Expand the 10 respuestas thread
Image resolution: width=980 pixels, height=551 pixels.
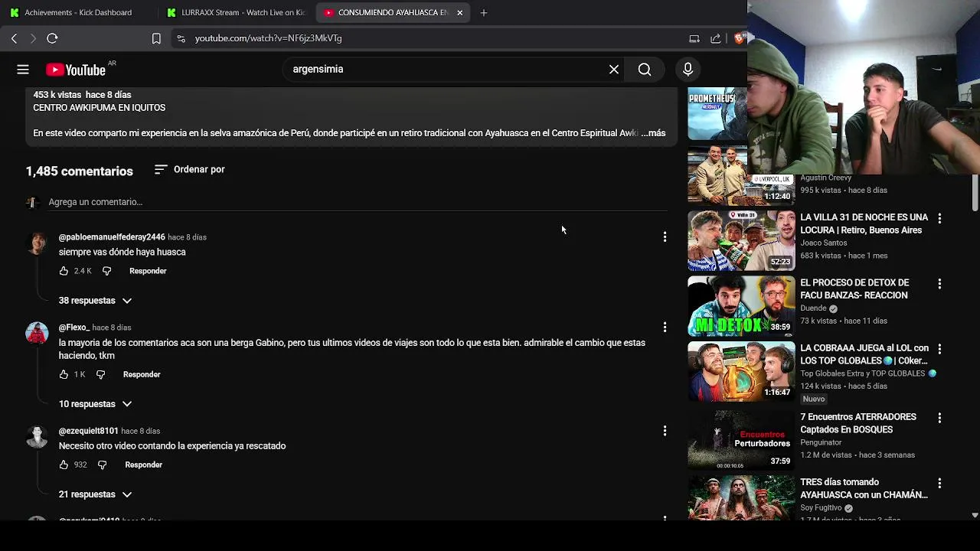pyautogui.click(x=95, y=404)
